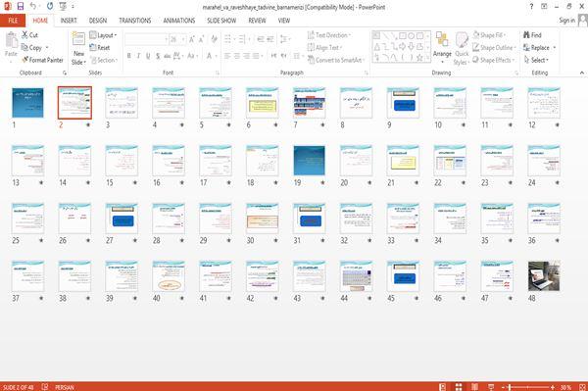Click Sign in link
Image resolution: width=588 pixels, height=391 pixels.
(x=566, y=21)
